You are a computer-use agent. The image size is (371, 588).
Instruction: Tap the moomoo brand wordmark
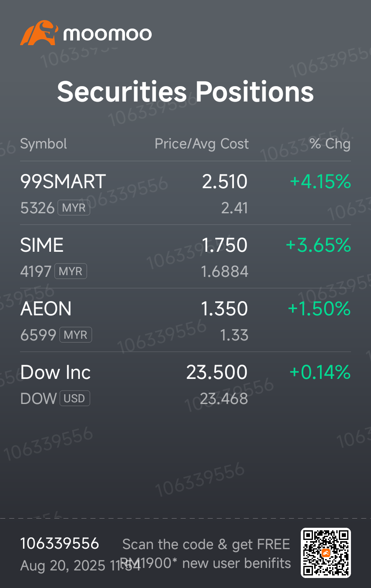click(x=107, y=34)
